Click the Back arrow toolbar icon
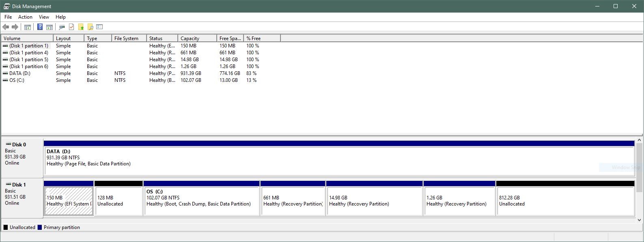Viewport: 644px width, 242px height. pos(6,27)
